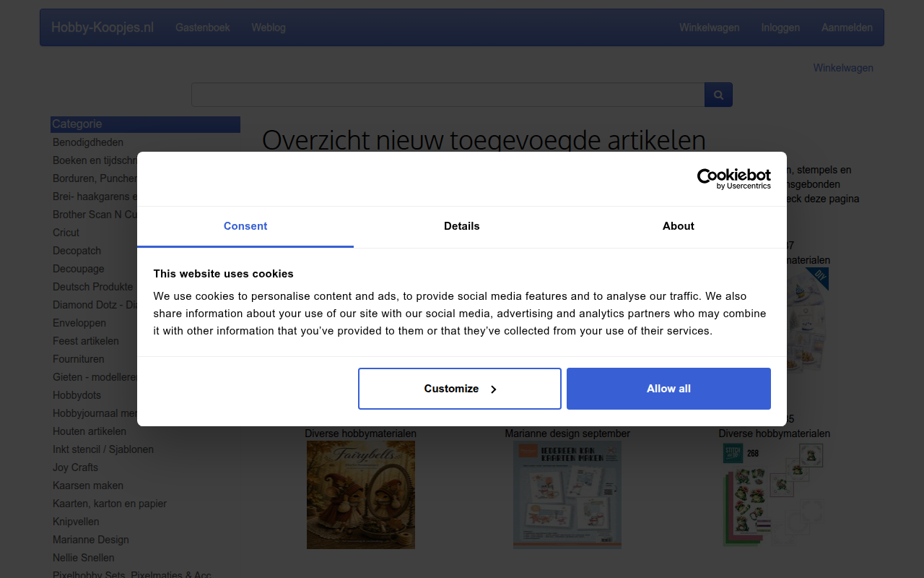Click Diverse hobbymaterialen title above Fairybells

click(x=360, y=433)
